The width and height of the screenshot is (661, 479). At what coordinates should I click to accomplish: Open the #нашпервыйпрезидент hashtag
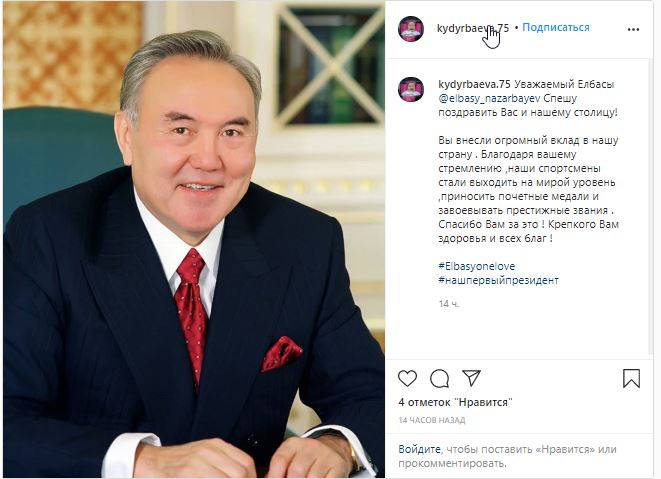499,280
